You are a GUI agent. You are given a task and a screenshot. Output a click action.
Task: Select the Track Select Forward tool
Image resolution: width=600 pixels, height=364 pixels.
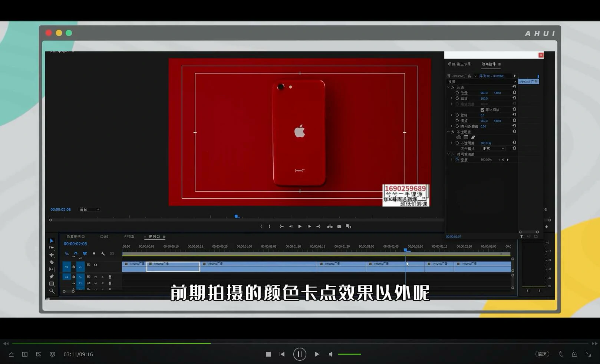[x=52, y=248]
